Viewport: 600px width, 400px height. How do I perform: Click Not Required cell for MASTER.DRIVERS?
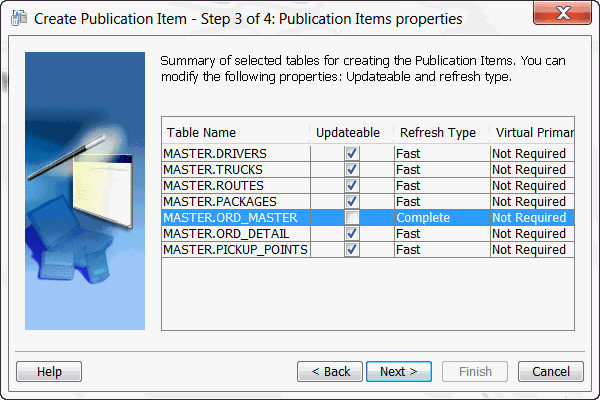tap(532, 153)
